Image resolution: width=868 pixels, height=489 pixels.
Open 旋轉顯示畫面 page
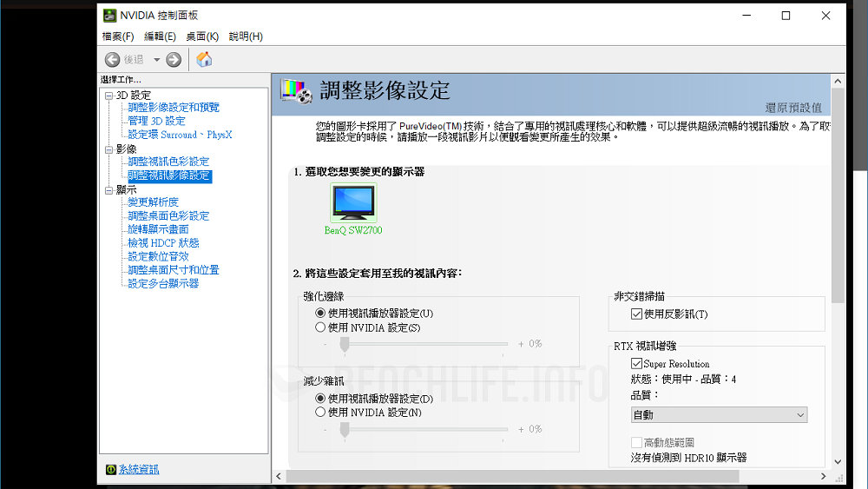coord(158,229)
